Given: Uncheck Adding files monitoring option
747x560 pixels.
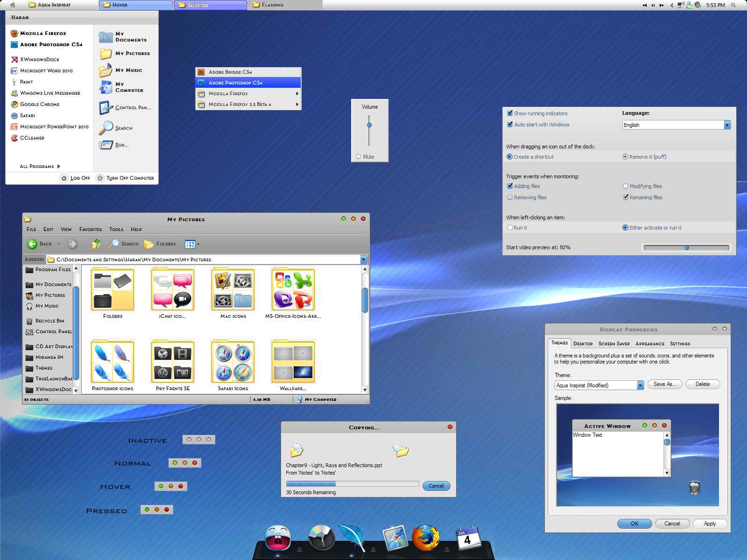Looking at the screenshot, I should tap(510, 186).
